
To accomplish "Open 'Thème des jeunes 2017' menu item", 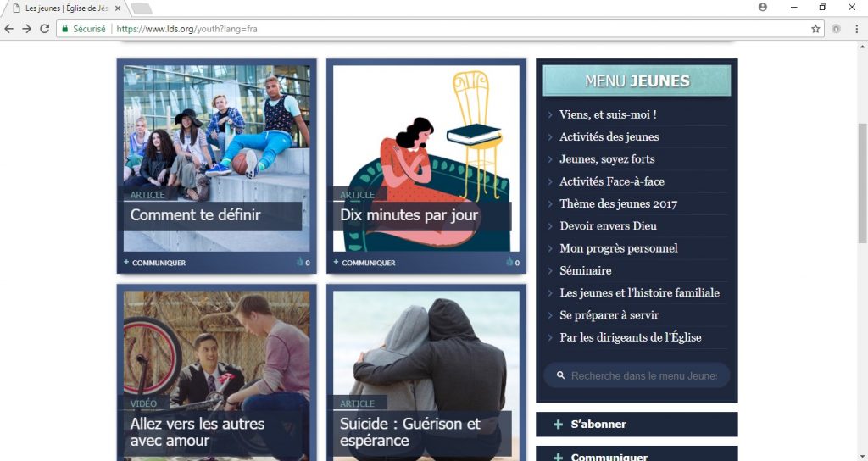I will pyautogui.click(x=618, y=203).
